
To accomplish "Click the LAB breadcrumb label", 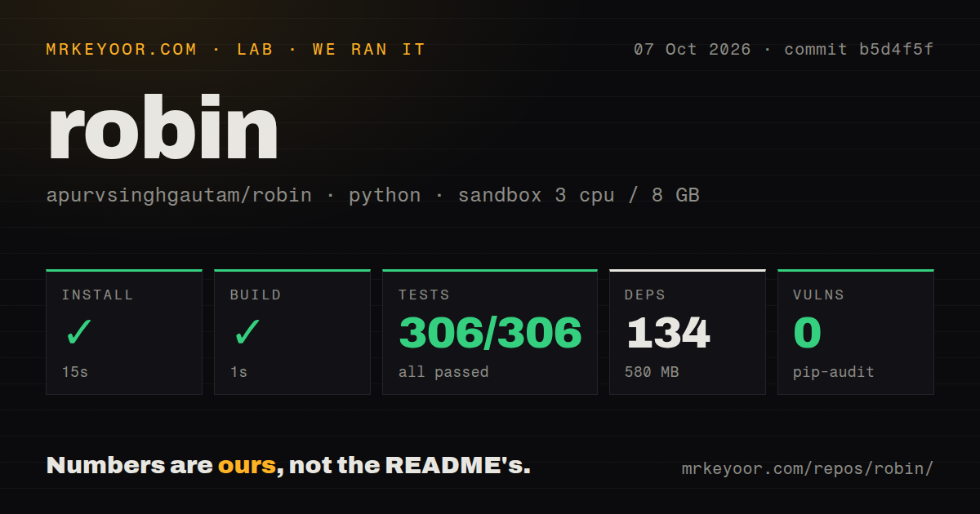I will click(255, 50).
